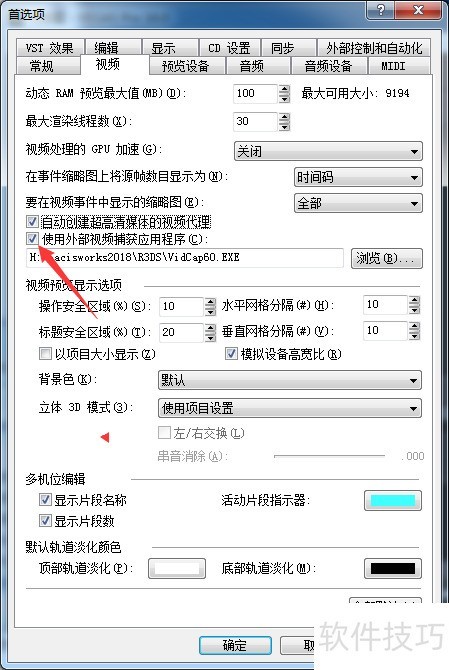Toggle auto-create video proxy checkbox
The height and width of the screenshot is (670, 449).
32,221
